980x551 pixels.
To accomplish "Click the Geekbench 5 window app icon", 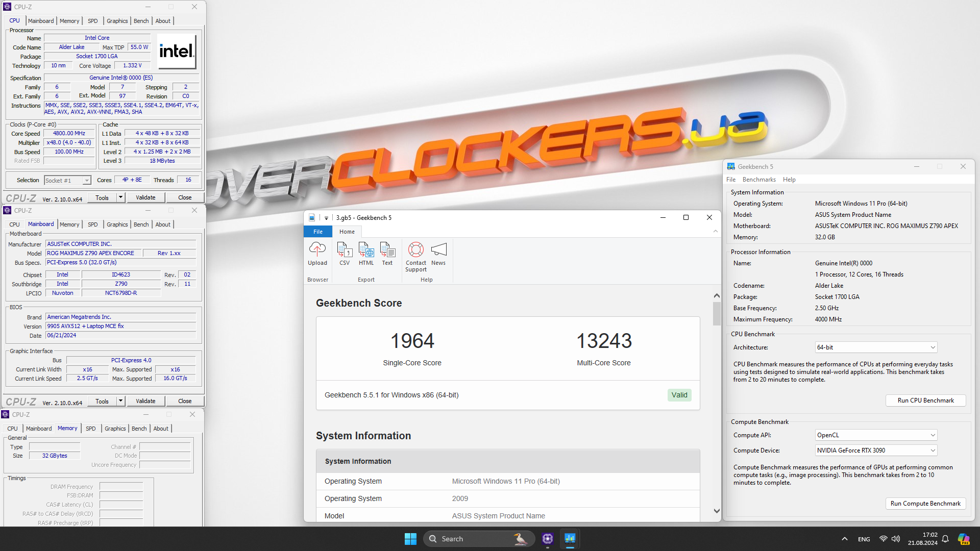I will [x=731, y=167].
